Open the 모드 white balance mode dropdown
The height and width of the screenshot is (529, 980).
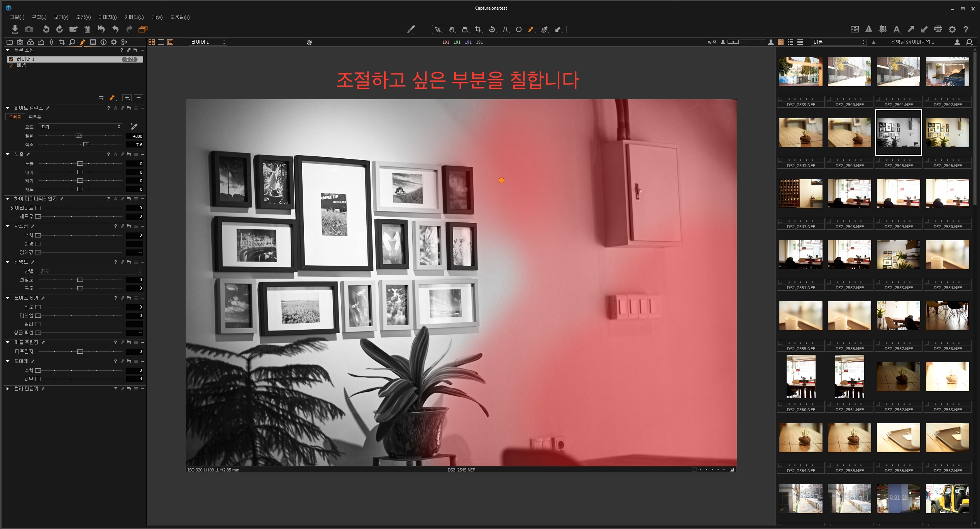click(80, 127)
